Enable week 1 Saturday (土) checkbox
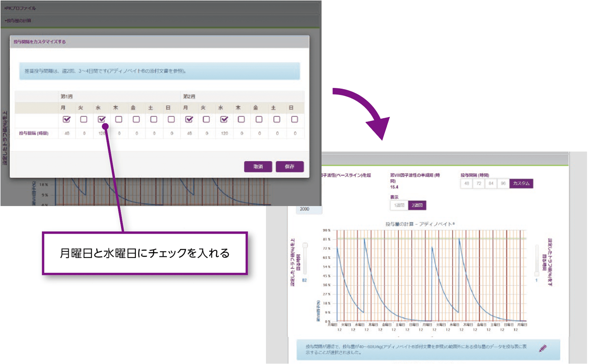This screenshot has width=598, height=364. 154,119
